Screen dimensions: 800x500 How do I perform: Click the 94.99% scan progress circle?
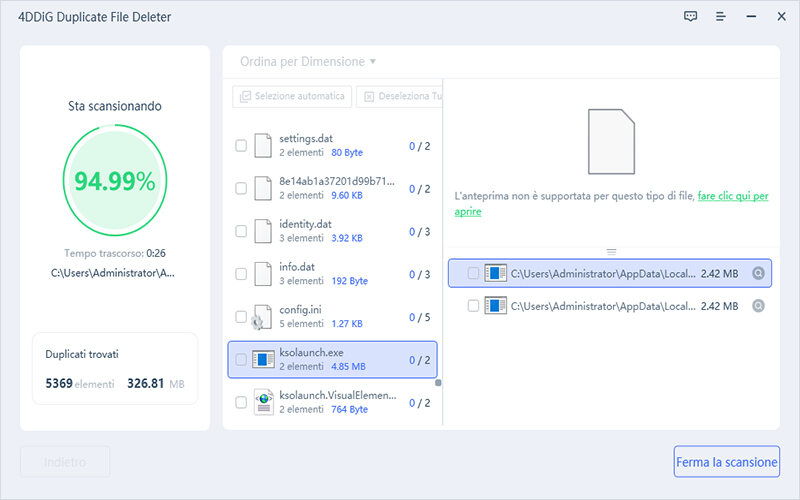tap(115, 180)
